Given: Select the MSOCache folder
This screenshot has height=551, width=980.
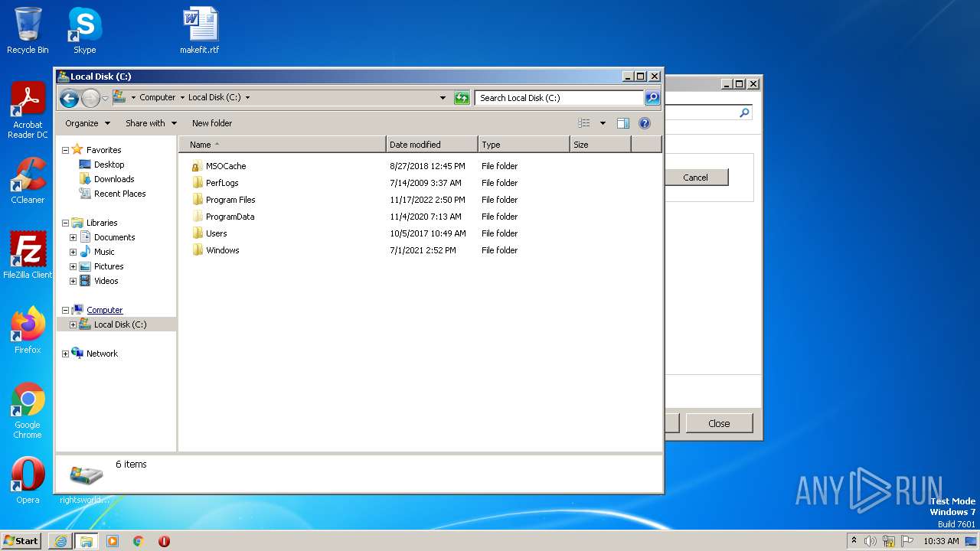Looking at the screenshot, I should click(x=226, y=166).
